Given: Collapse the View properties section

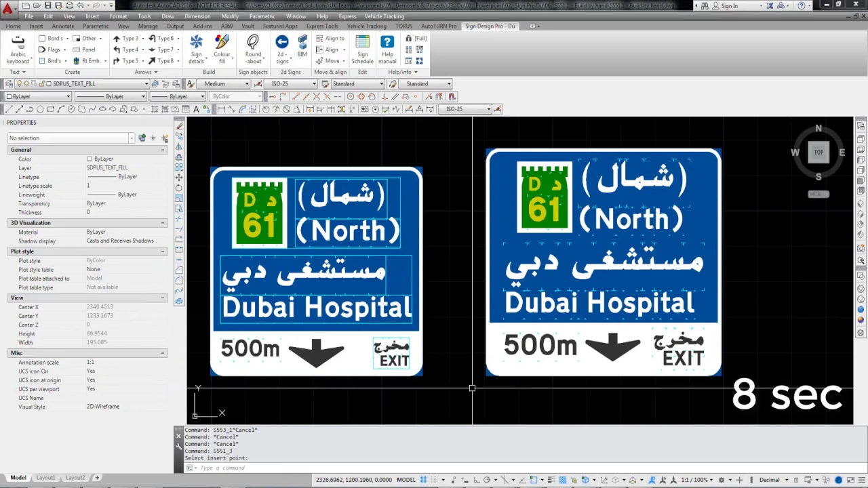Looking at the screenshot, I should pyautogui.click(x=163, y=298).
